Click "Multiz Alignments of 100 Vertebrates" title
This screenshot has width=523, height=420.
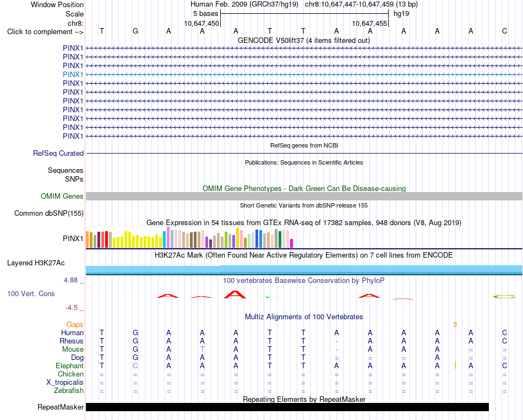click(x=304, y=317)
